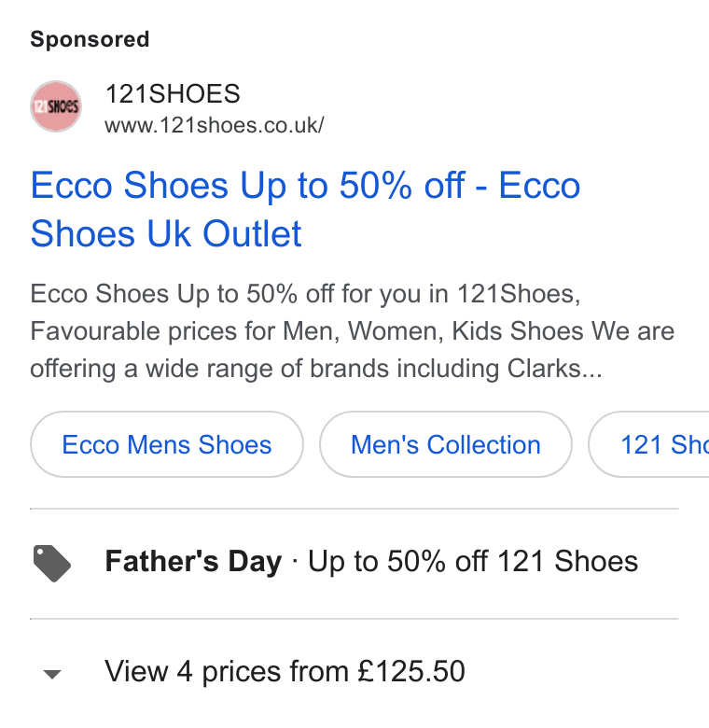
Task: Open the Ecco Shoes Up to 50% off headline
Action: [x=305, y=209]
